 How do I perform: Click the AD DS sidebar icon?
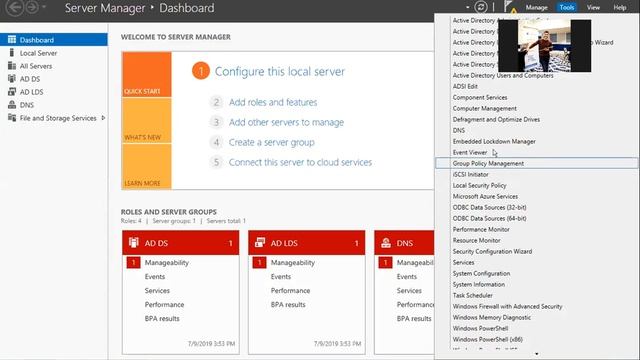click(12, 79)
